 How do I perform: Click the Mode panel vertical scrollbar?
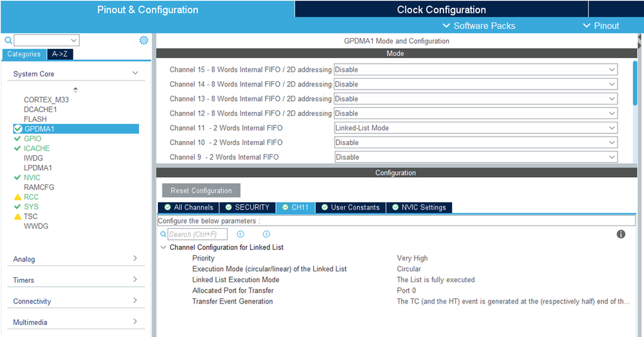pos(635,83)
